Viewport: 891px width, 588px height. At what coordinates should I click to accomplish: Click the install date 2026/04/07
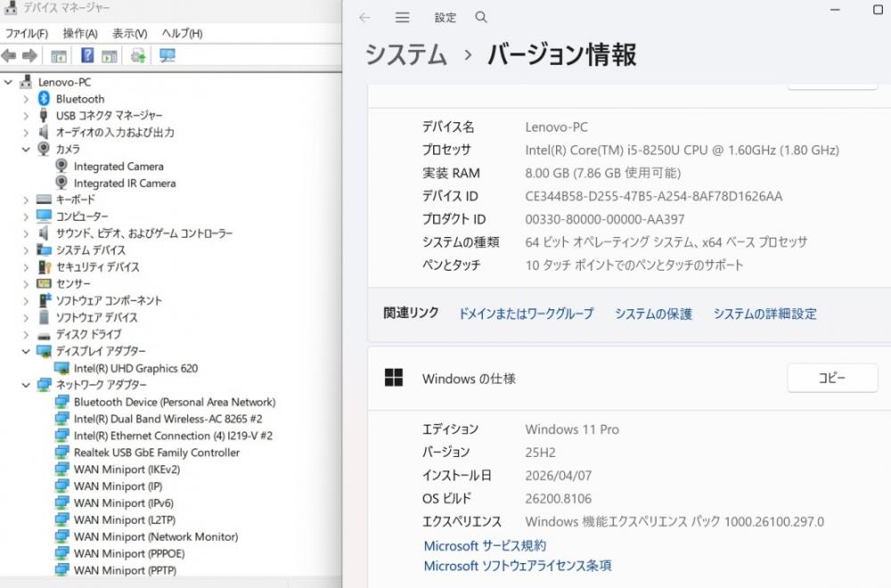point(558,476)
